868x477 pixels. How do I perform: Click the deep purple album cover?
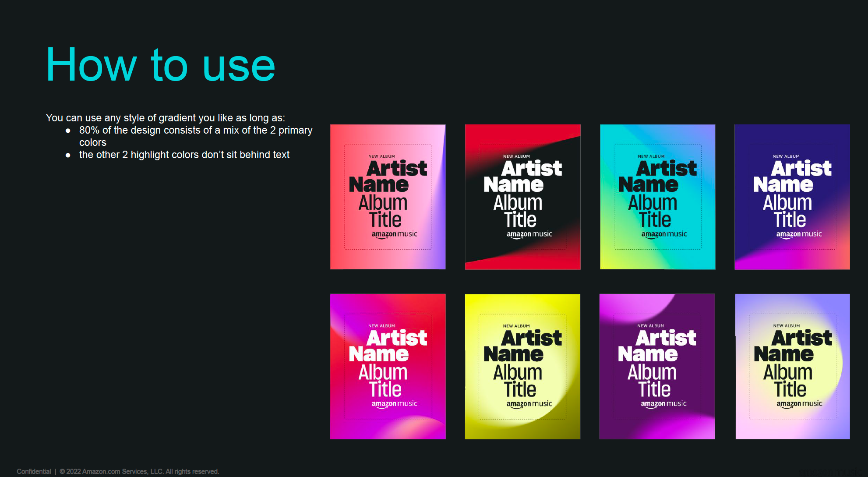click(657, 366)
